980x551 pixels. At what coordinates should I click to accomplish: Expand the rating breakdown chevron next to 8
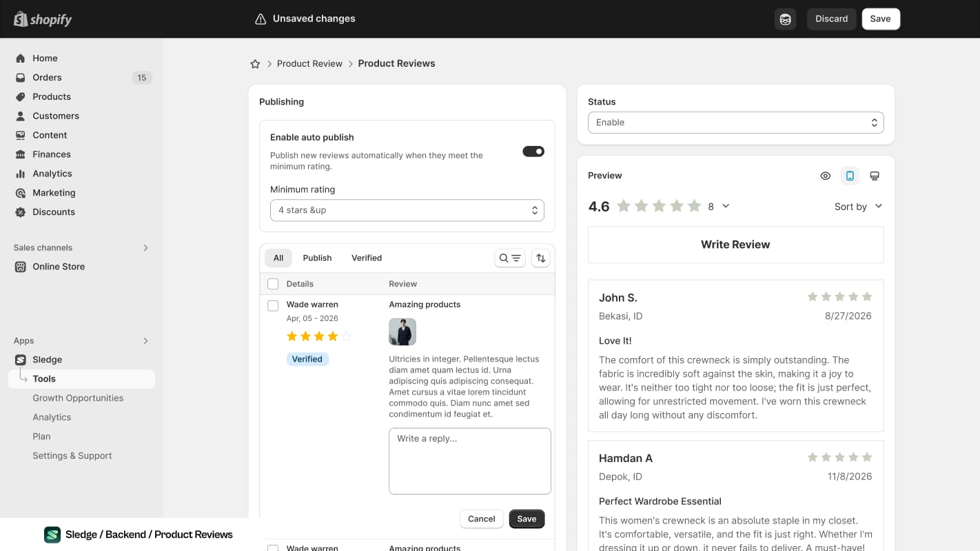[726, 207]
